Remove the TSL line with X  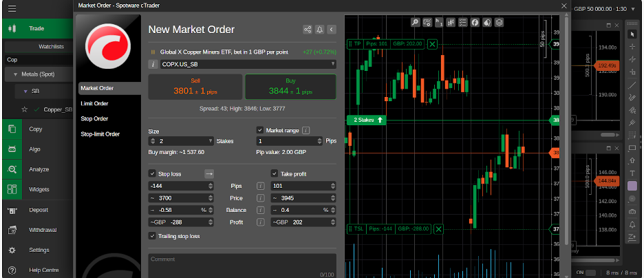(438, 228)
